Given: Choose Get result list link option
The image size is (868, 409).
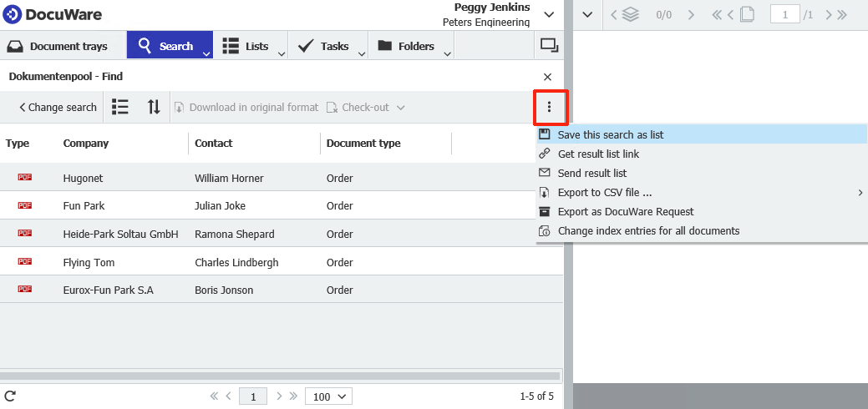Looking at the screenshot, I should coord(598,154).
